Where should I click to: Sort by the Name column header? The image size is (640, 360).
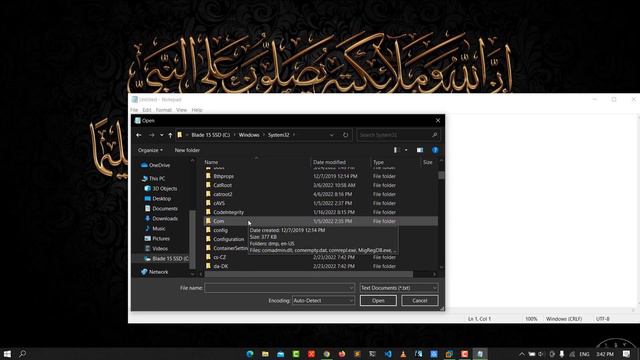coord(256,162)
